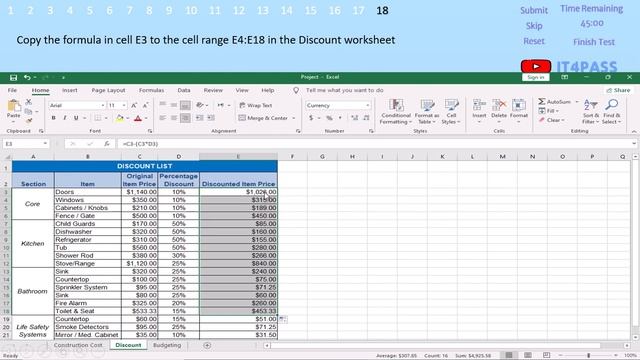The height and width of the screenshot is (360, 640).
Task: Open Find & Select menu
Action: 611,111
